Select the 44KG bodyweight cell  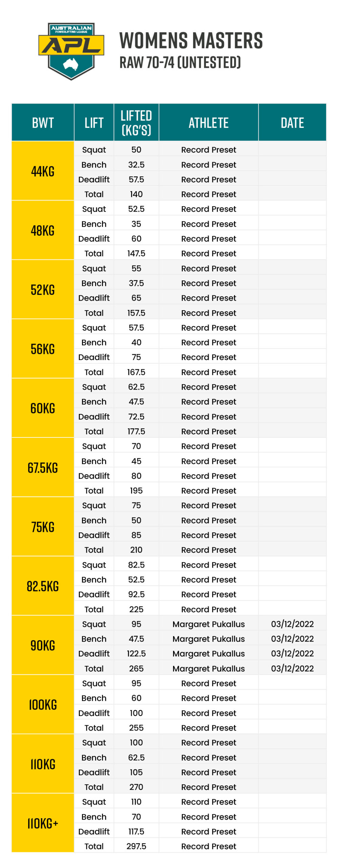pos(43,171)
